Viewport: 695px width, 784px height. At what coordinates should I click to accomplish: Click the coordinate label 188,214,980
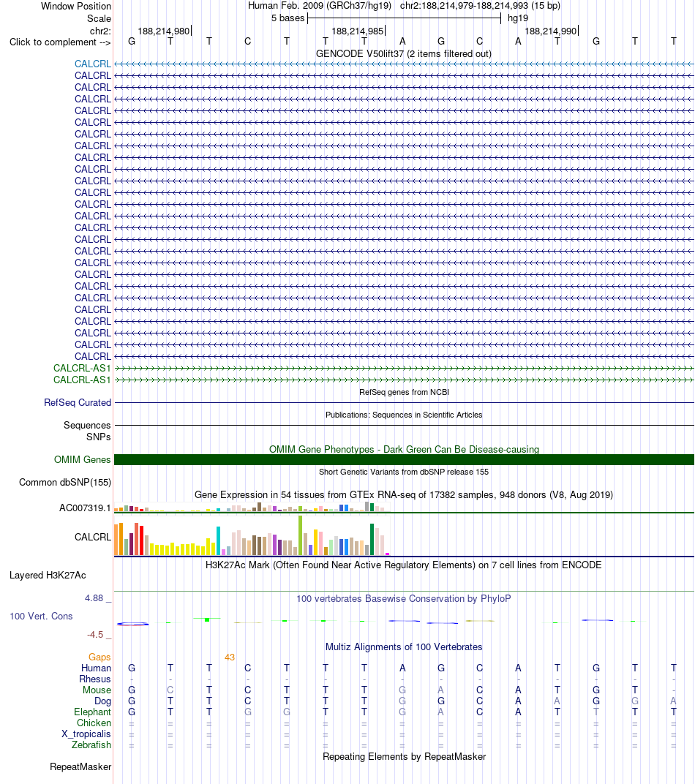pos(163,31)
